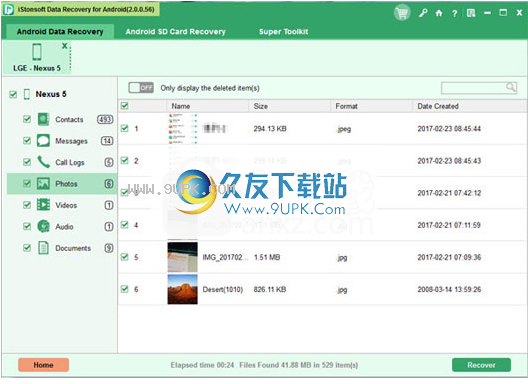Screen dimensions: 528x384
Task: Open thumbnail of the 294.13 KB jpeg
Action: click(183, 129)
